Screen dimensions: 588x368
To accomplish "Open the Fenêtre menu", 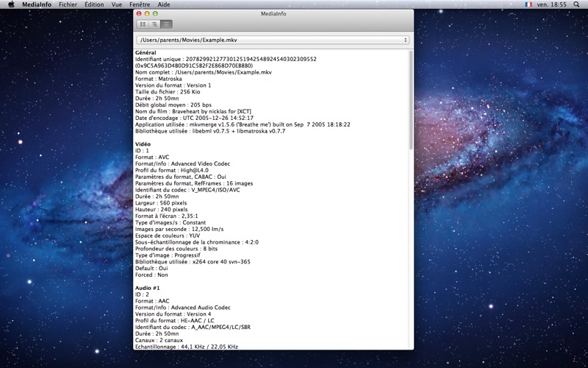I will tap(140, 4).
